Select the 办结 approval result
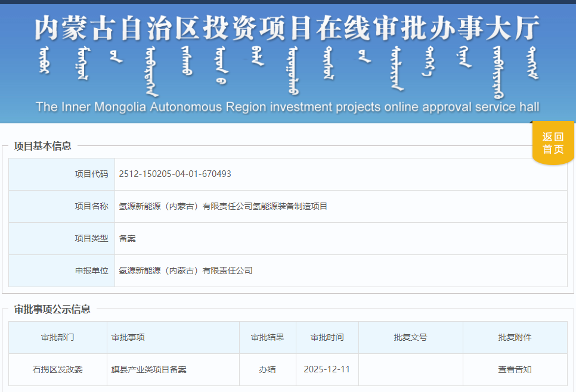576x392 pixels. click(x=268, y=369)
